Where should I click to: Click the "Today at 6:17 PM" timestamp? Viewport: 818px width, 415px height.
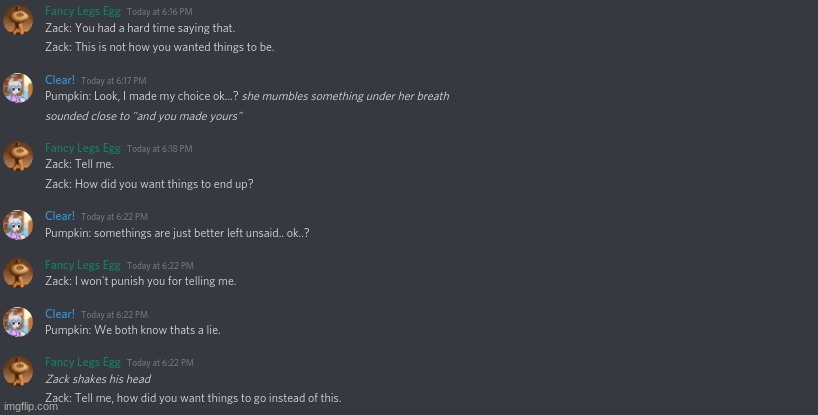point(114,81)
